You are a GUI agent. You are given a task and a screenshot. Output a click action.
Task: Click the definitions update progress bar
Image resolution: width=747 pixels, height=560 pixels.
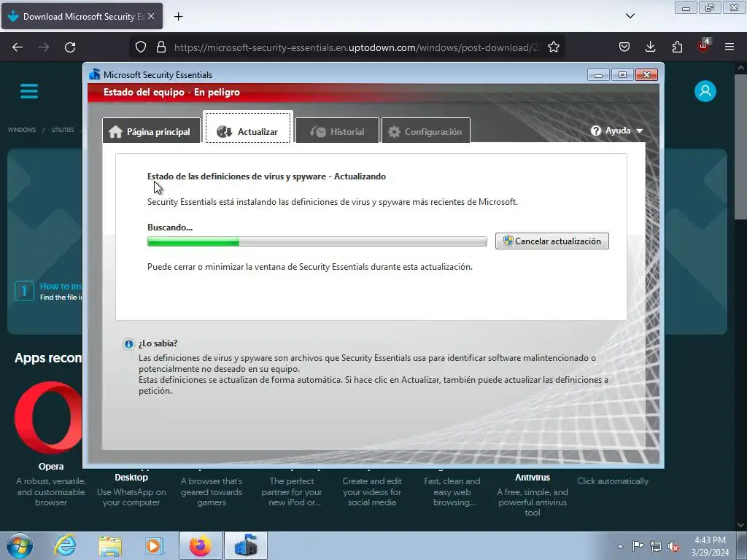pyautogui.click(x=317, y=241)
